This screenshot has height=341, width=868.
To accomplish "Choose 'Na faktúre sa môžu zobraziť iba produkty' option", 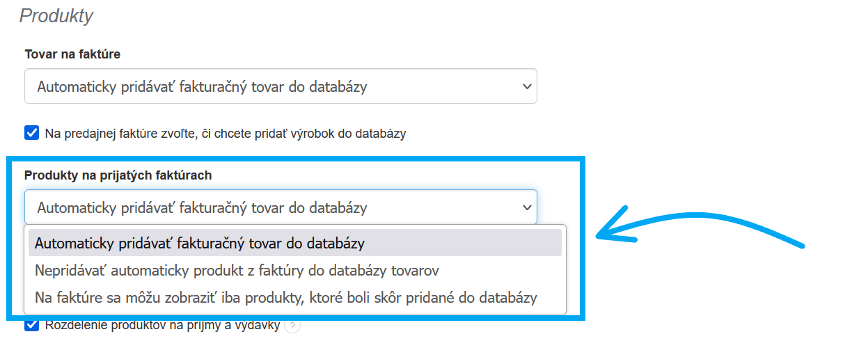I will [285, 298].
